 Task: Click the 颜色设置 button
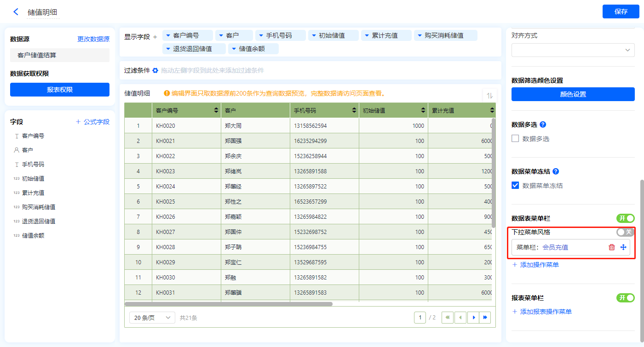[x=573, y=94]
